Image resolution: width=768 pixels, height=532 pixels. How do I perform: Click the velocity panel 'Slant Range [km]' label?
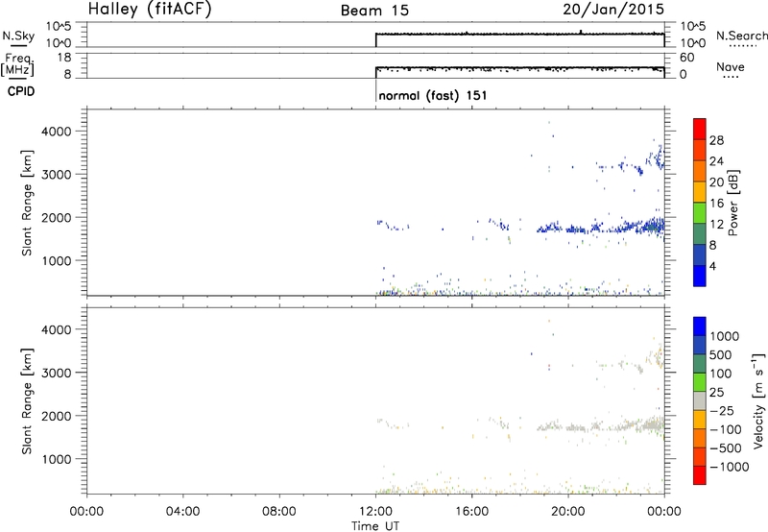27,401
